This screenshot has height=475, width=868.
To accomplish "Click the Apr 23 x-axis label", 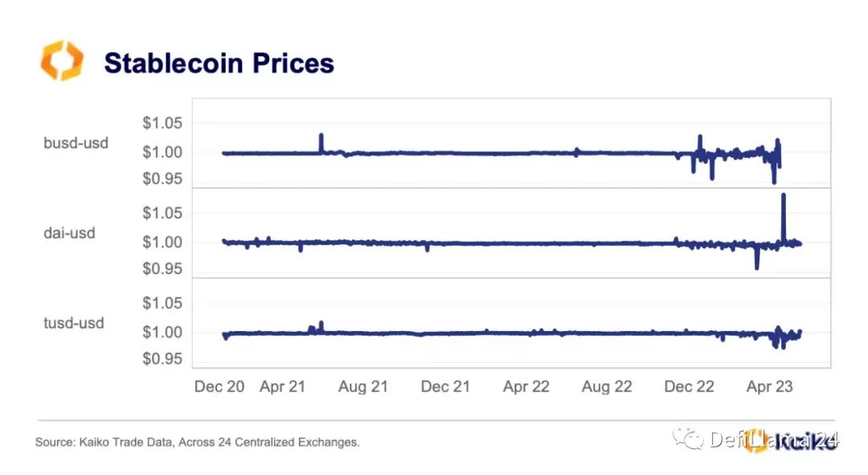I will (x=769, y=387).
